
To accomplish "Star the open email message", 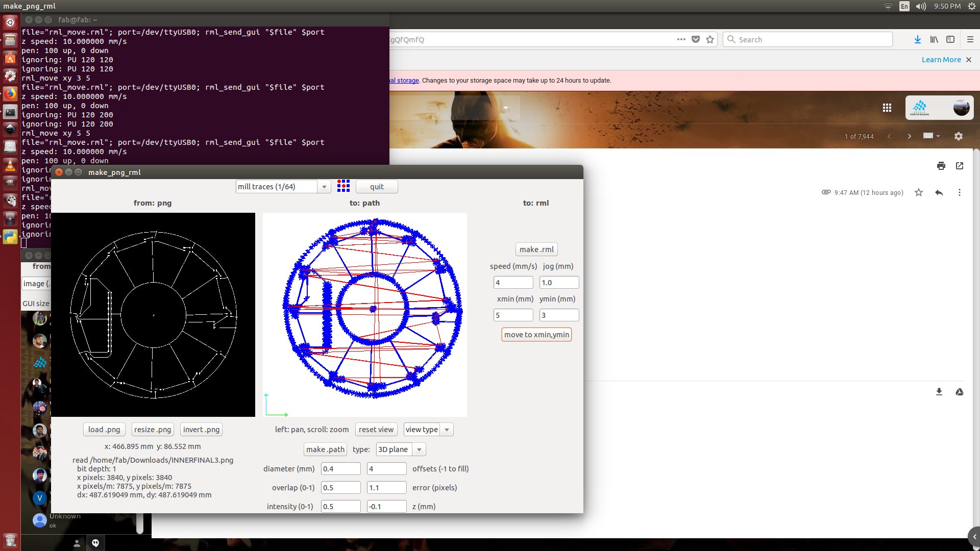I will point(919,192).
